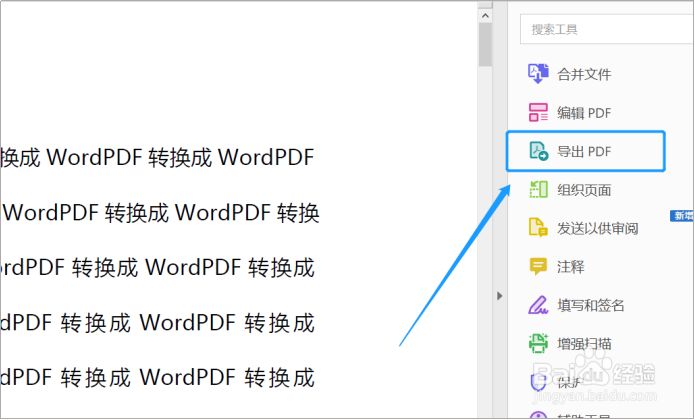The width and height of the screenshot is (695, 420).
Task: Open the 发送以供审阅 tool label
Action: tap(598, 229)
